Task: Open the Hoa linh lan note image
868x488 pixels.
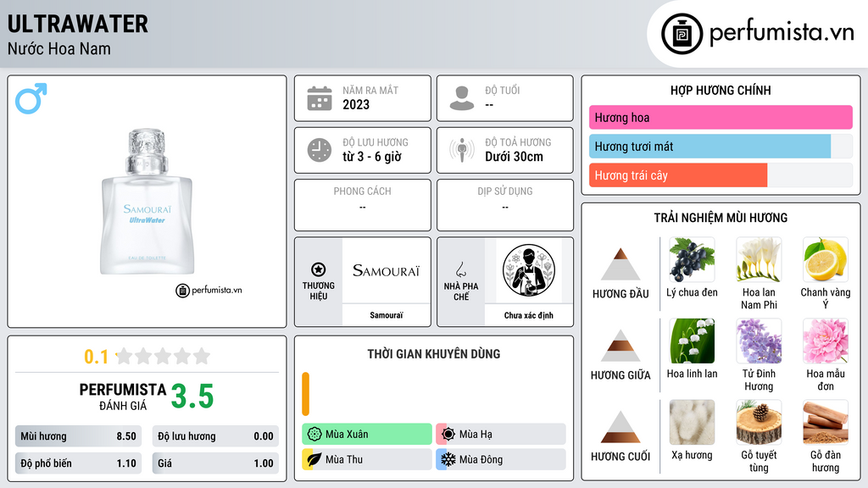Action: tap(692, 341)
